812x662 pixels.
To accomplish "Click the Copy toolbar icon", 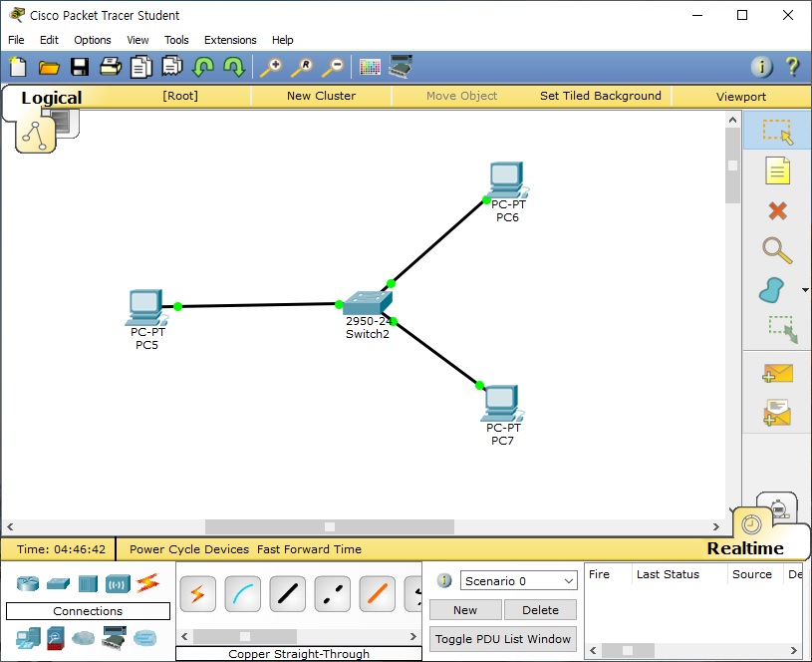I will point(140,67).
